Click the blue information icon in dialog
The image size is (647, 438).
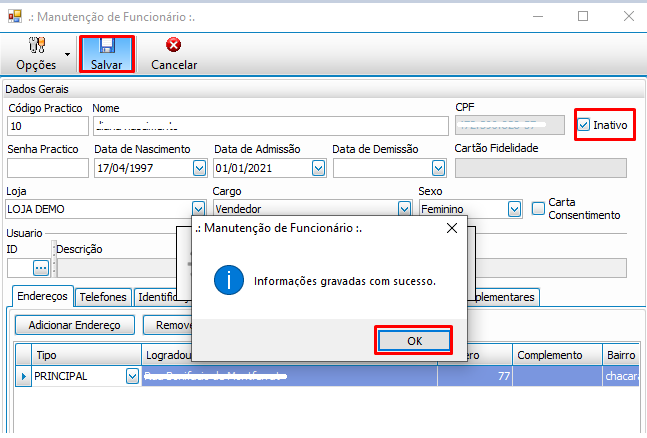[229, 280]
